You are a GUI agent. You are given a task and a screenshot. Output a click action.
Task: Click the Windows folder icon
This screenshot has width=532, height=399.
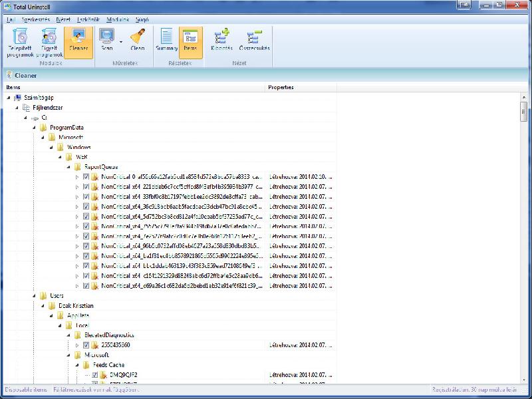61,147
